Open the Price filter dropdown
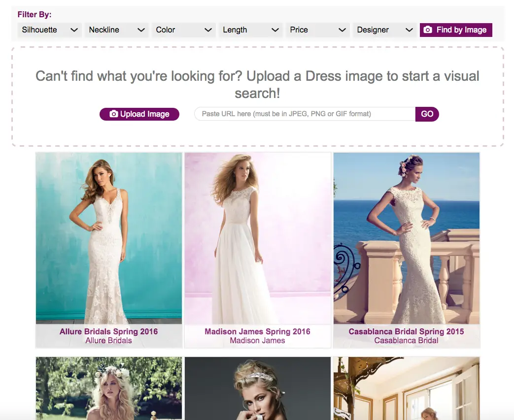This screenshot has height=420, width=514. 318,30
